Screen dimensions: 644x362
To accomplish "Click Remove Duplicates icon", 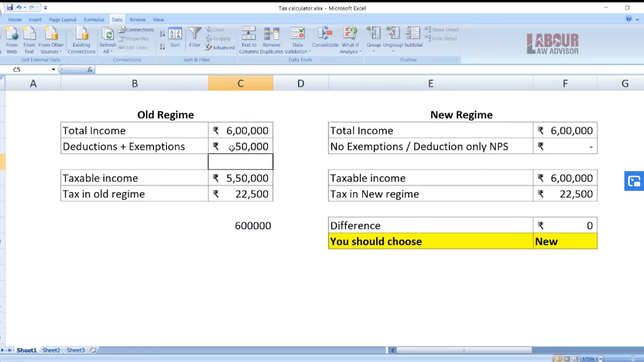I will [271, 38].
